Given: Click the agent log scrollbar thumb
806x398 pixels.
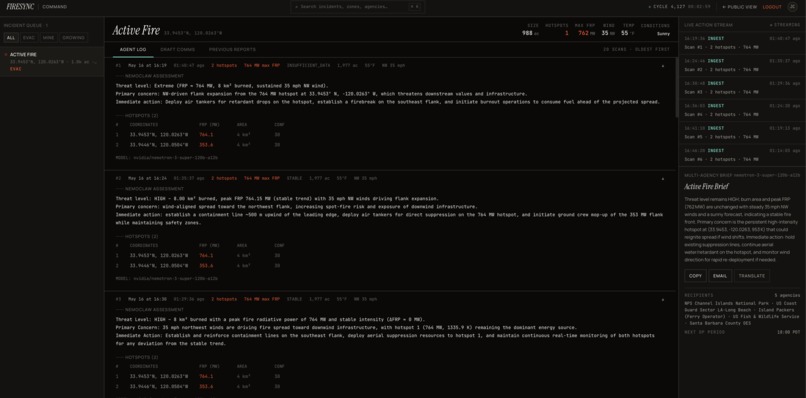Looking at the screenshot, I should point(676,87).
